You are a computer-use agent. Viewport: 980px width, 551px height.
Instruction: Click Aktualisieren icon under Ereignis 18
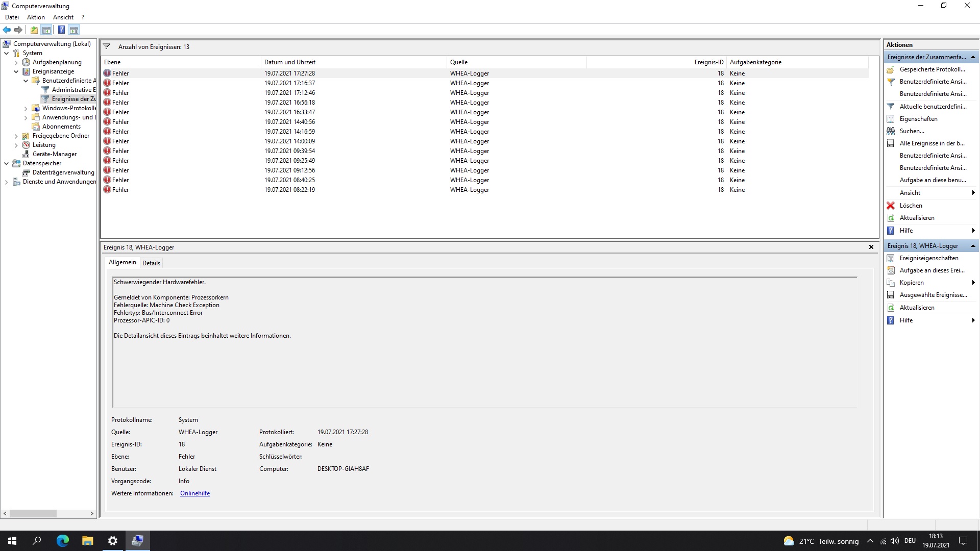click(891, 308)
